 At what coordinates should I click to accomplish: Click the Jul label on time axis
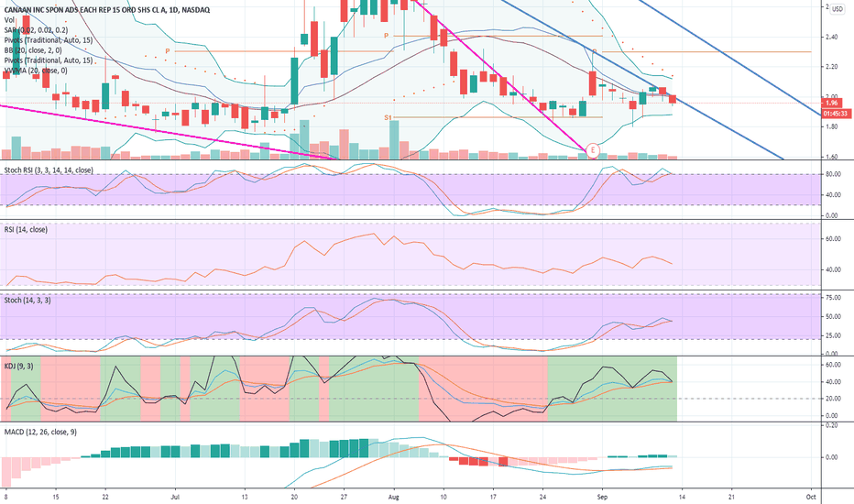tap(175, 497)
